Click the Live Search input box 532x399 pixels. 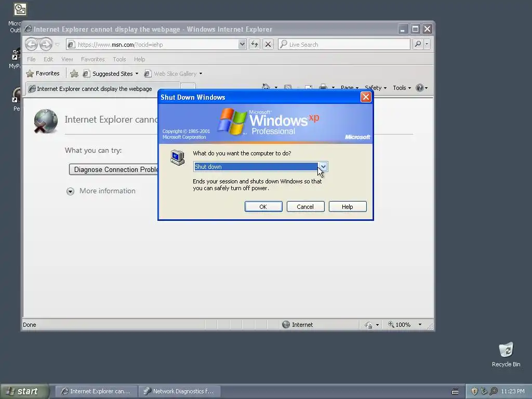point(344,45)
